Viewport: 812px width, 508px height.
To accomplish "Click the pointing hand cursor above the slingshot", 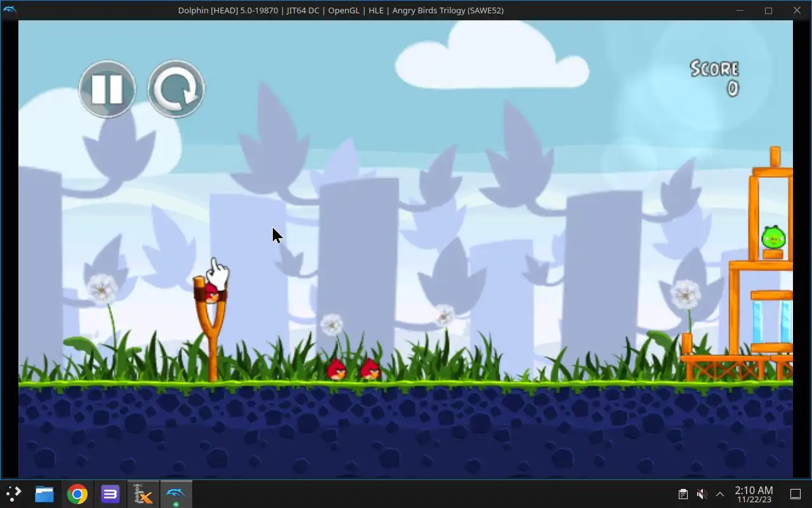I will 218,272.
